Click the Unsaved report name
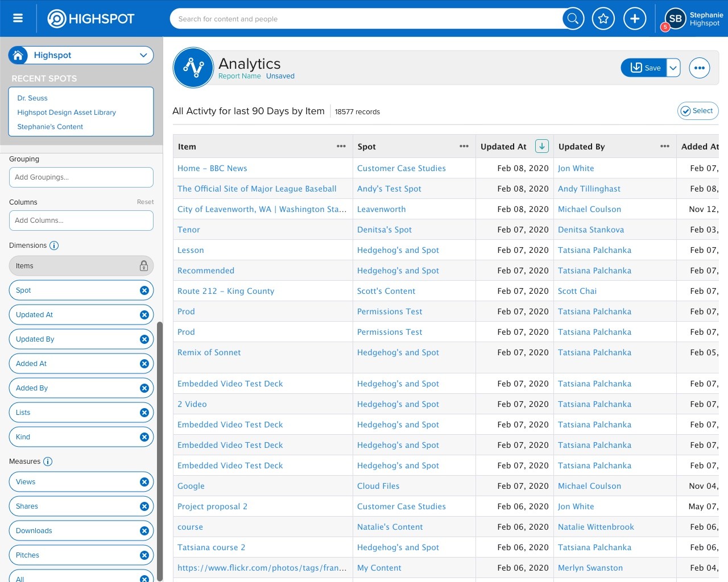The image size is (728, 582). 280,76
